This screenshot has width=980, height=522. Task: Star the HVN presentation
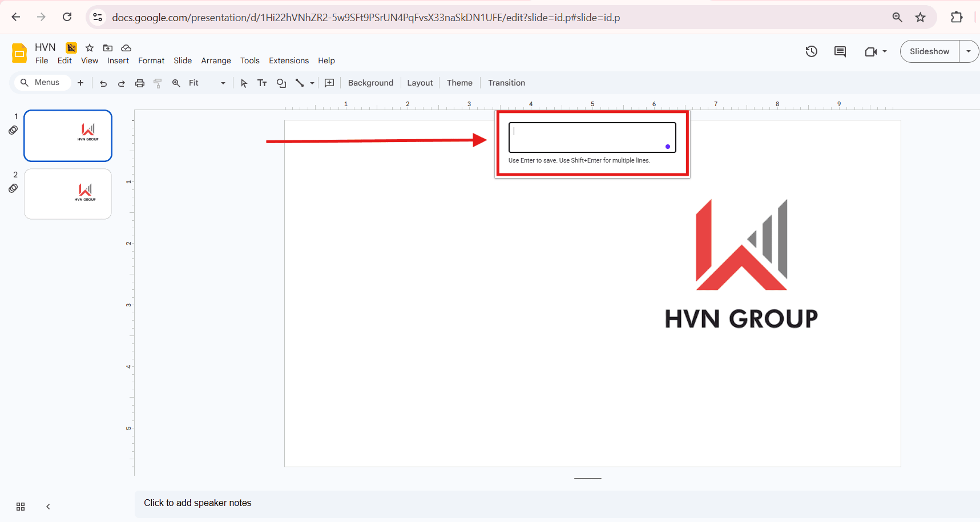coord(90,48)
